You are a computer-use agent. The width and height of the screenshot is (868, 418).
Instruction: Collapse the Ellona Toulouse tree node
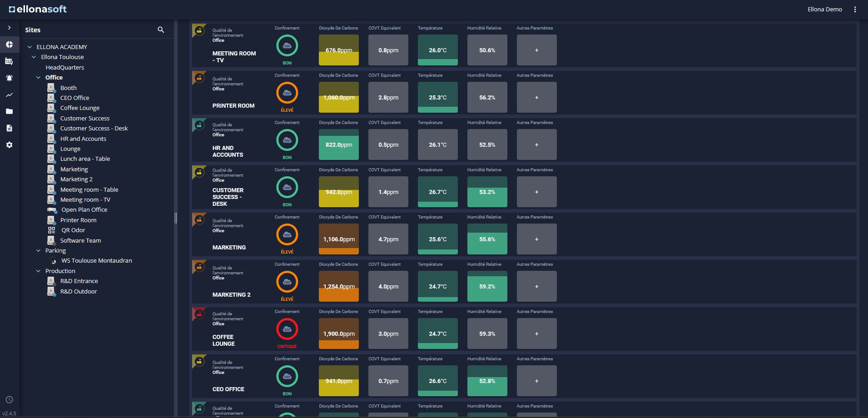tap(34, 57)
